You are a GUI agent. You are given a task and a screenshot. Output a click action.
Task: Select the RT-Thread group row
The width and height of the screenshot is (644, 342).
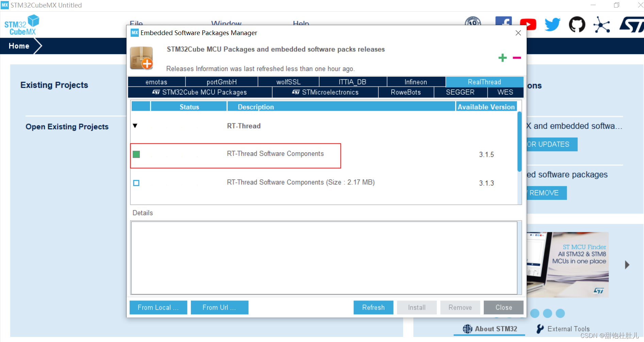pos(324,126)
